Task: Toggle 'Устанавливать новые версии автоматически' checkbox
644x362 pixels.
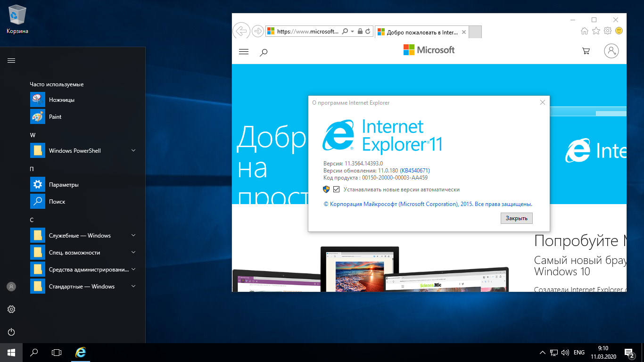Action: (x=336, y=189)
